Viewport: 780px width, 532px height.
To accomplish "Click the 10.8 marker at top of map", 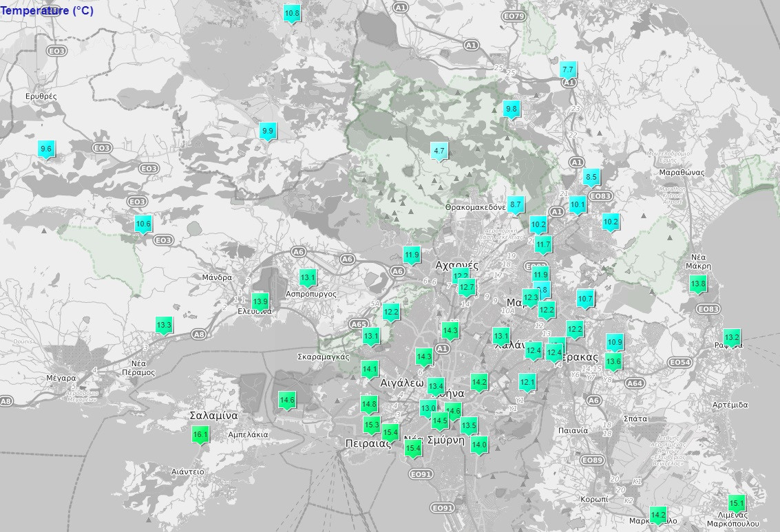I will pos(292,13).
